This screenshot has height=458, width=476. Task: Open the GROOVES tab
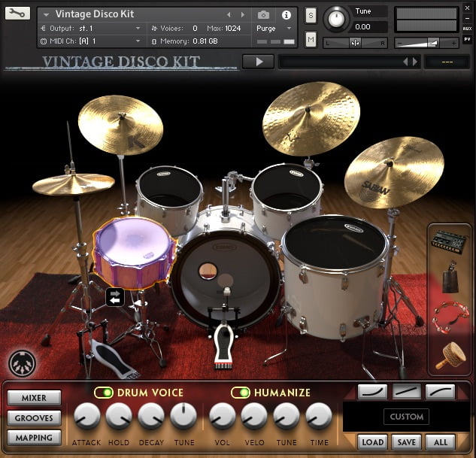(x=34, y=418)
